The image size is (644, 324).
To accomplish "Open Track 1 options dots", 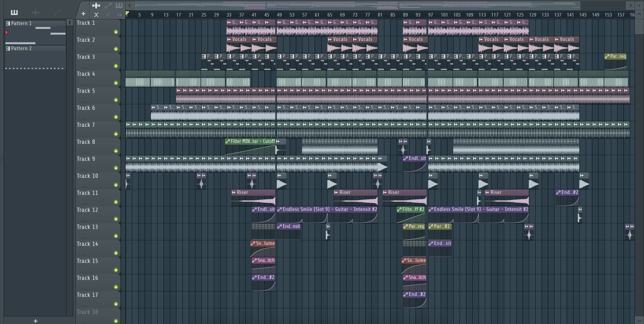I will [x=85, y=34].
